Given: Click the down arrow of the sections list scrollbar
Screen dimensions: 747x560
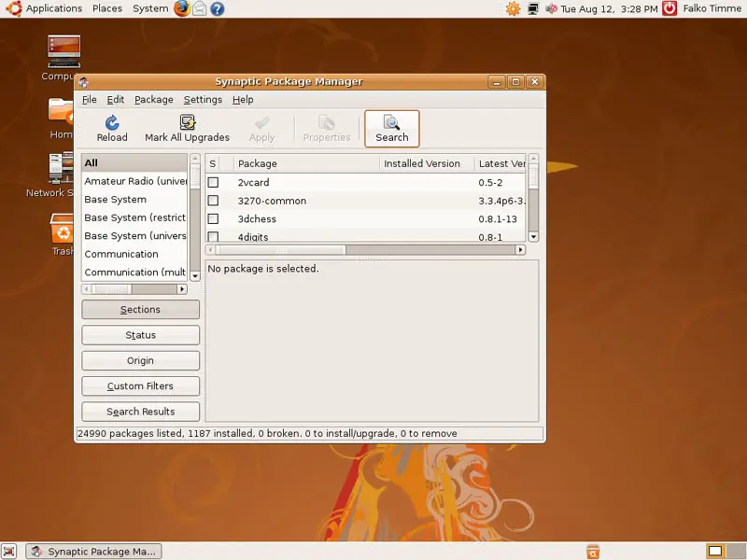Looking at the screenshot, I should click(195, 275).
